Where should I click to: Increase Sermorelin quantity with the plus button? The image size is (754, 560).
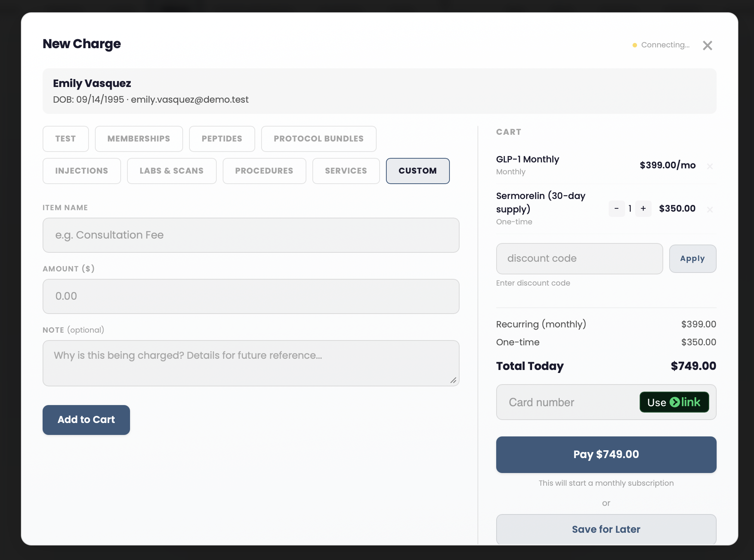tap(643, 209)
